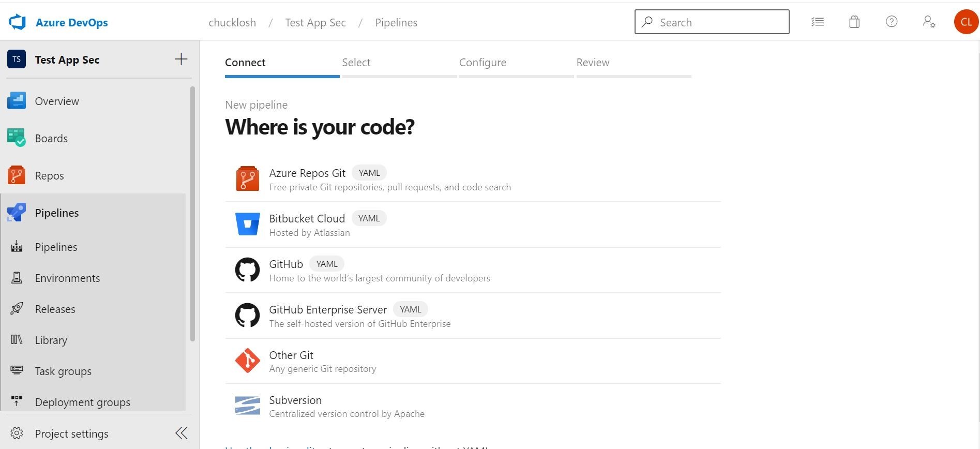
Task: Click the Bitbucket bucket icon
Action: tap(248, 224)
